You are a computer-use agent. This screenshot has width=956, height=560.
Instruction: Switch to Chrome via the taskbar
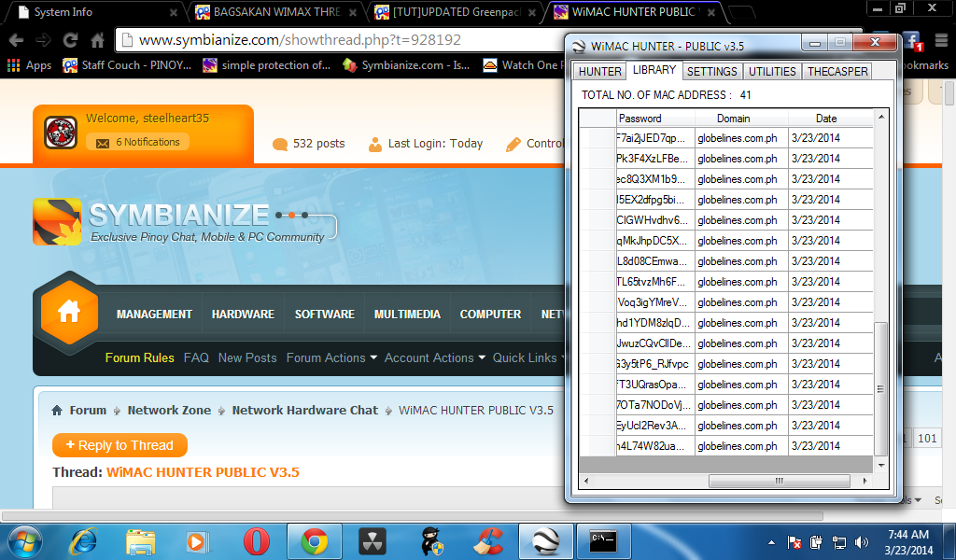[315, 541]
